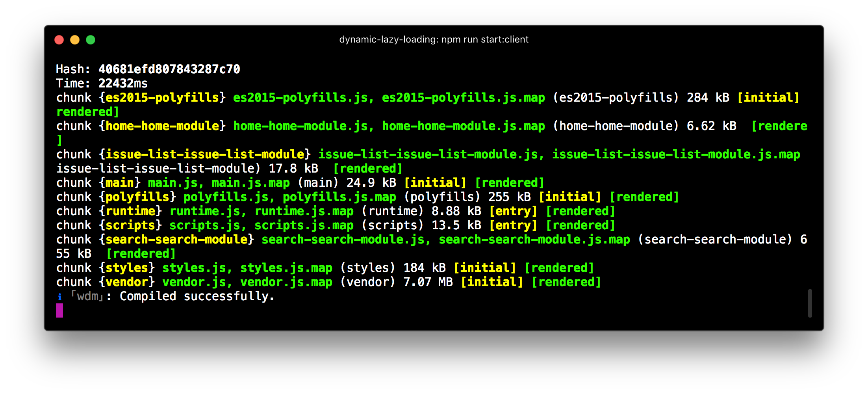Click the 17.8 kB size value
This screenshot has width=868, height=394.
coord(293,169)
